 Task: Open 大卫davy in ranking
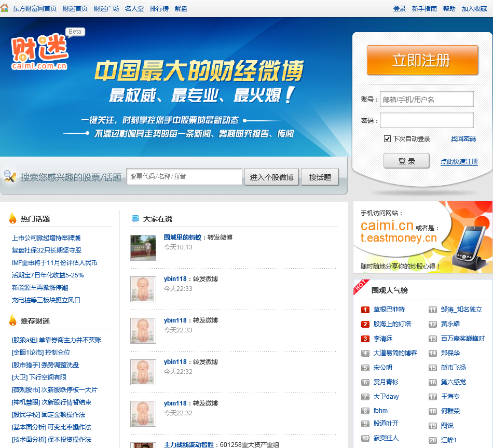[x=386, y=397]
